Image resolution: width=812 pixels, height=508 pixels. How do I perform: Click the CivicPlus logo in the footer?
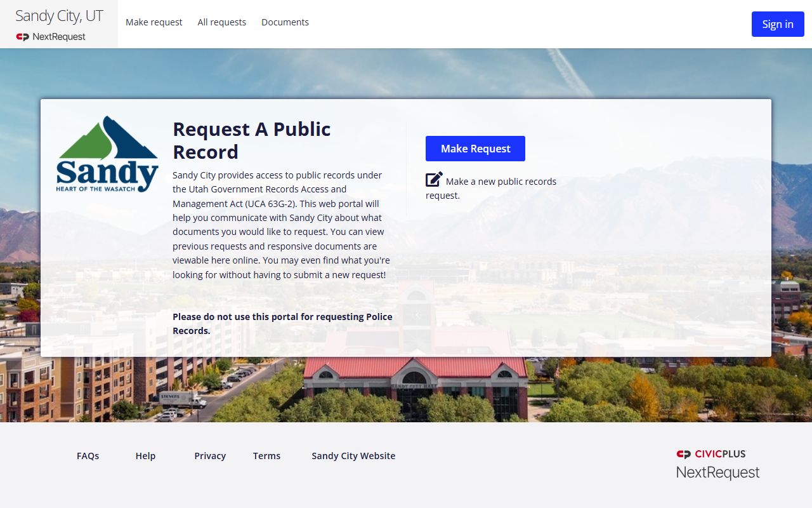pyautogui.click(x=711, y=454)
